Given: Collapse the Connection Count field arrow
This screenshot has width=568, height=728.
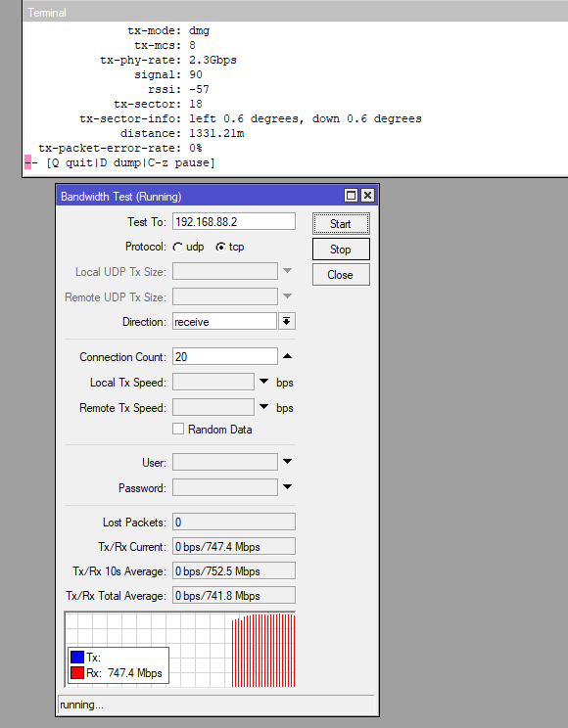Looking at the screenshot, I should coord(287,356).
